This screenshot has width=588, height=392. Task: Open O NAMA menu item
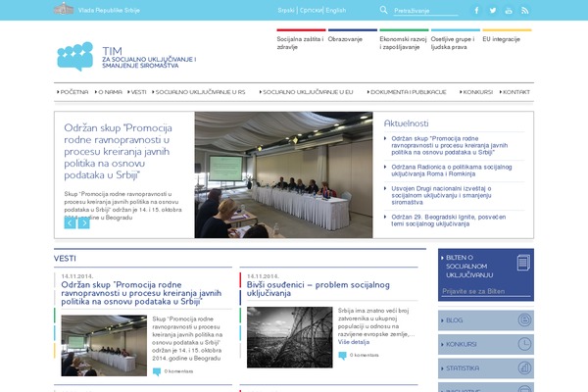(110, 92)
